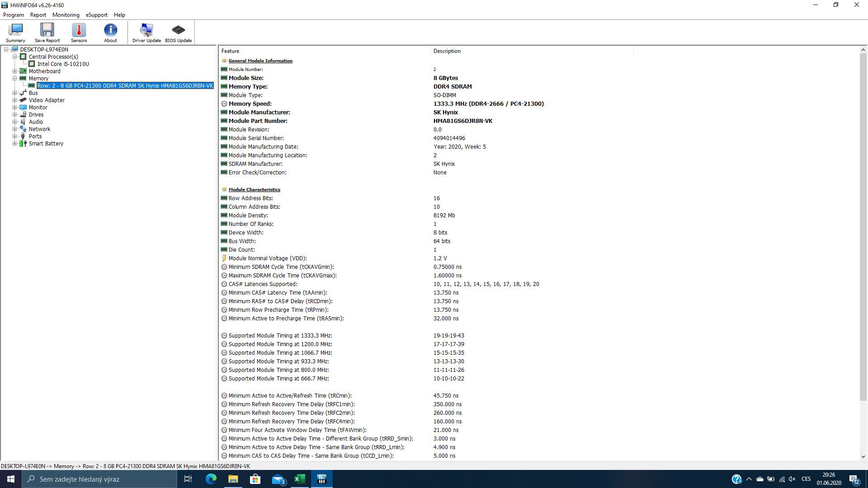The width and height of the screenshot is (868, 488).
Task: Click the CAS# Latencies Supported clock icon
Action: pyautogui.click(x=224, y=284)
